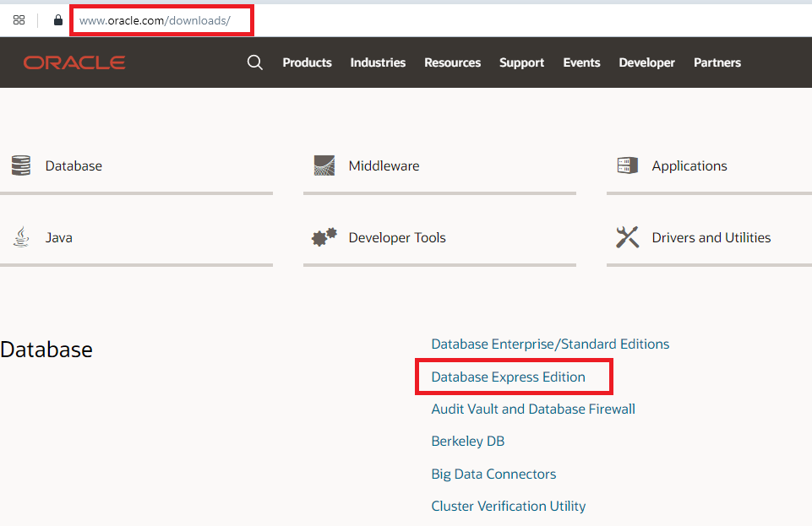812x526 pixels.
Task: Click the Drivers and Utilities tools icon
Action: [627, 237]
